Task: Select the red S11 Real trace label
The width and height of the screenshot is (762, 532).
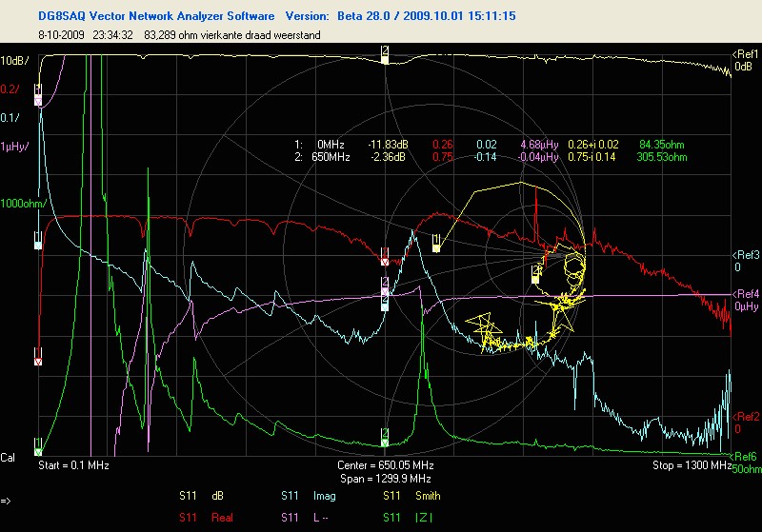Action: click(206, 518)
